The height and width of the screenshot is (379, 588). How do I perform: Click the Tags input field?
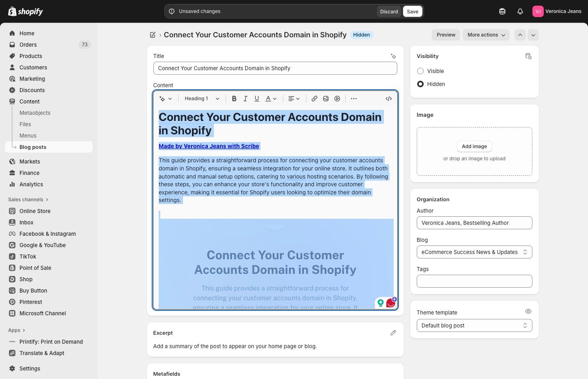[474, 281]
